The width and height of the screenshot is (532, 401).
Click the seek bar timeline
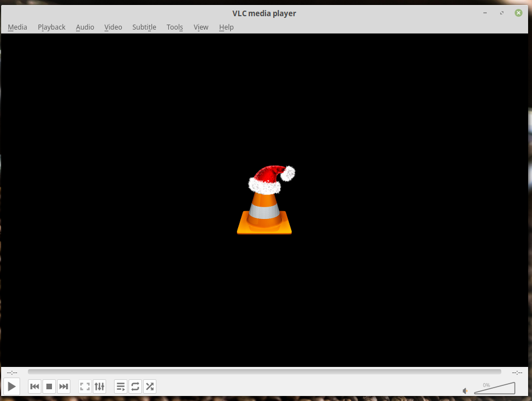click(264, 372)
